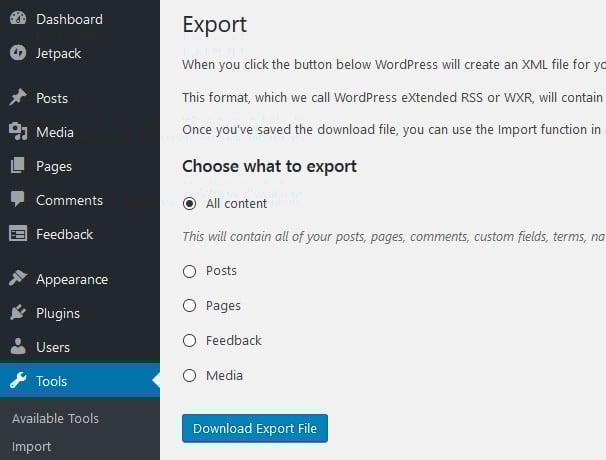
Task: Open the Appearance menu
Action: [80, 279]
